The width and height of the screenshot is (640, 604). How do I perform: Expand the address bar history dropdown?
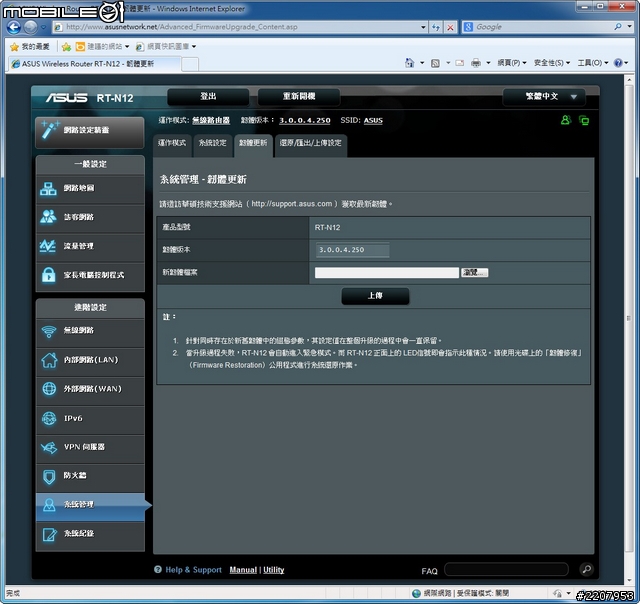423,27
